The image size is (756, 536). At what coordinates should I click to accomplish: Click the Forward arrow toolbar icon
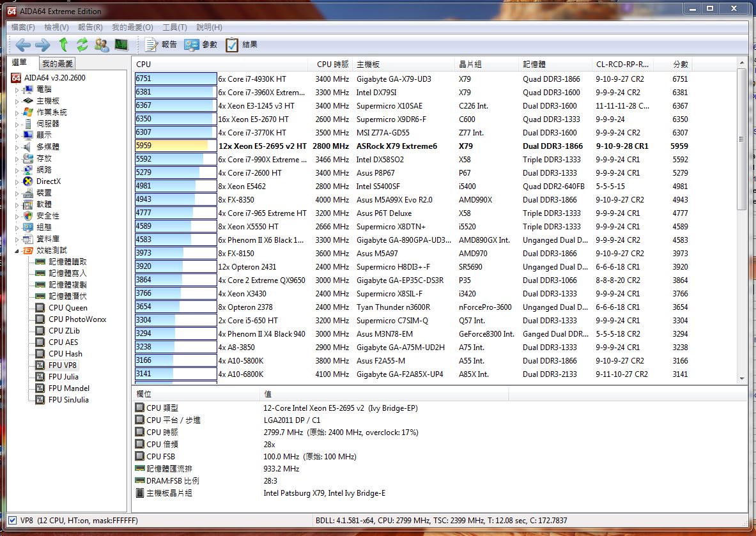pyautogui.click(x=42, y=45)
